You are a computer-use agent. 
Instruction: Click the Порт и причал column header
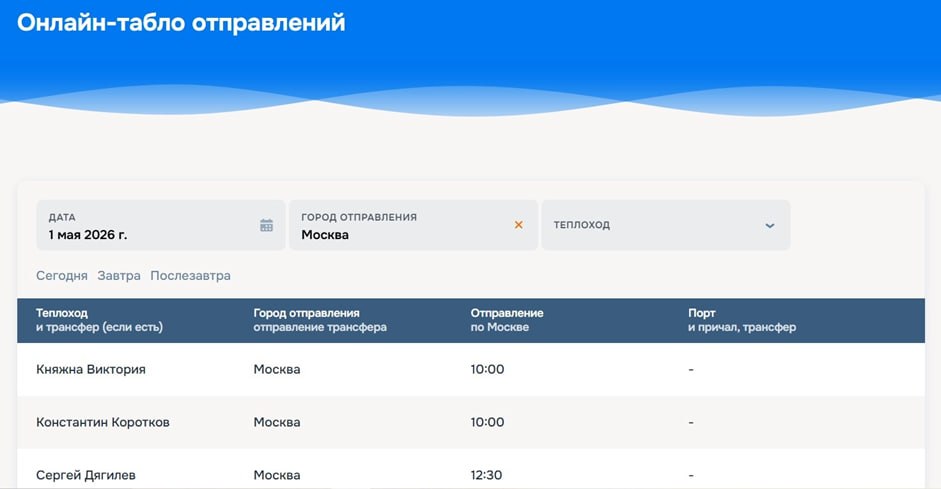point(741,320)
